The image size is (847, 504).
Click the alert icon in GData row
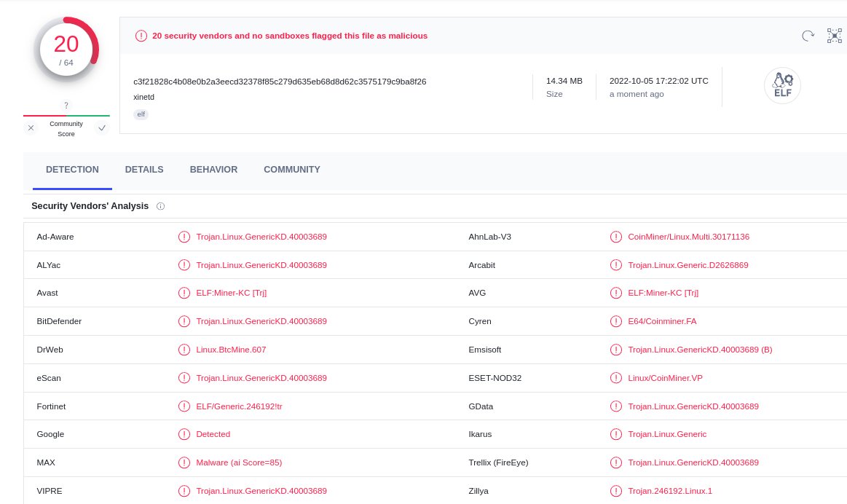tap(616, 406)
